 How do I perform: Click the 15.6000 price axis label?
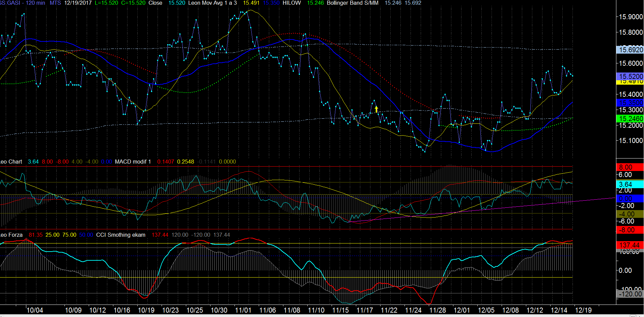coord(631,63)
